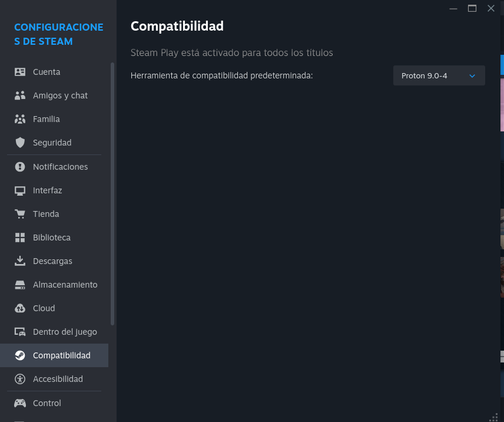This screenshot has height=422, width=504.
Task: Open the Proton 9.0-4 compatibility tool dropdown
Action: pyautogui.click(x=439, y=75)
